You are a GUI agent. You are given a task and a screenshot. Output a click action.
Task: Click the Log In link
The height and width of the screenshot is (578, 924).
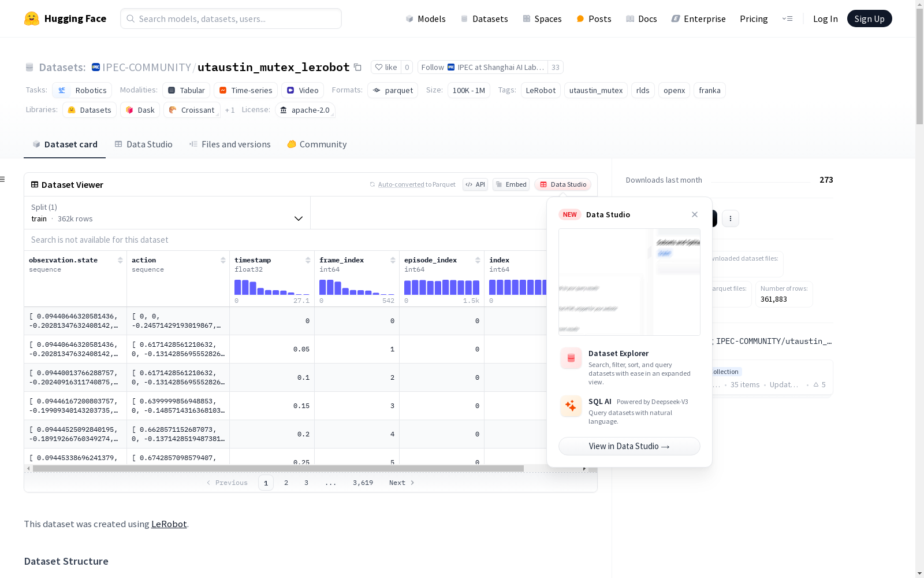pos(825,18)
